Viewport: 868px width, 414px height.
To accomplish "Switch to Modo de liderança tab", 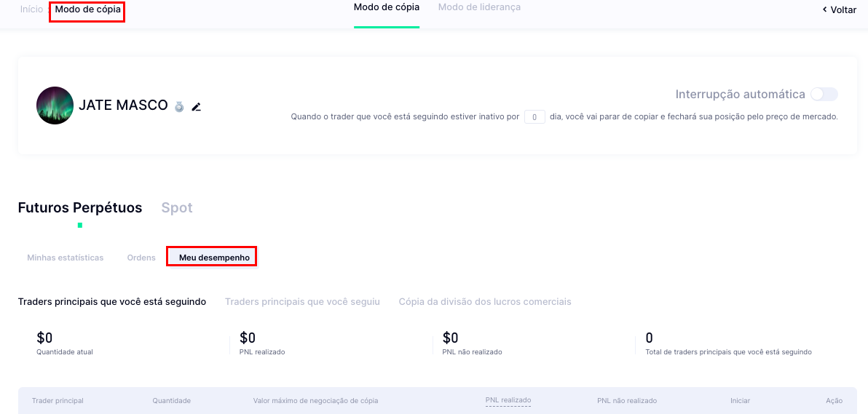I will pos(479,7).
